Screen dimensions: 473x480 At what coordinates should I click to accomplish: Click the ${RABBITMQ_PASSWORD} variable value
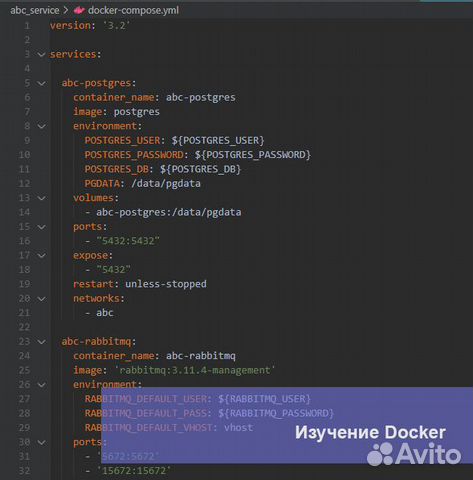click(276, 413)
